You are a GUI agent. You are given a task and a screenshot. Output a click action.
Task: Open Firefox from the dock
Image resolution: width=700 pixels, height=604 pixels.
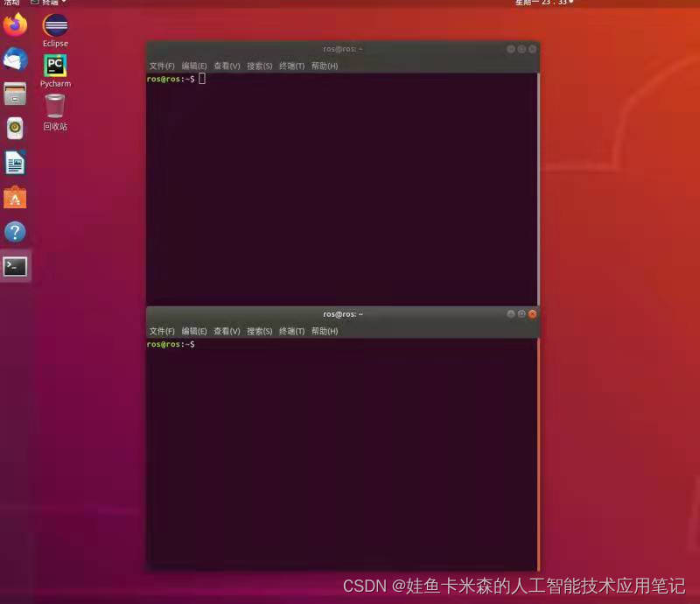(15, 25)
